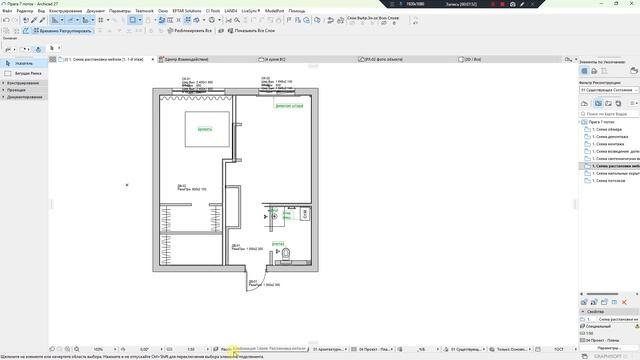
Task: Open the 1:50 scale dropdown arrow
Action: pos(208,349)
